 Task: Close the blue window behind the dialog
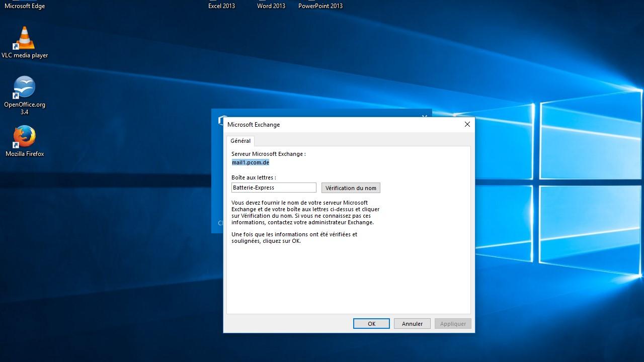click(x=424, y=116)
